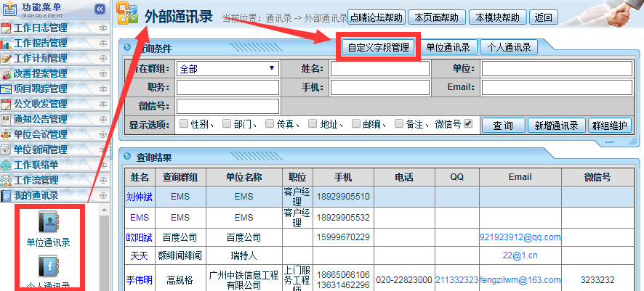Click the 公文收发管理 menu icon
The width and height of the screenshot is (644, 291).
(x=7, y=104)
